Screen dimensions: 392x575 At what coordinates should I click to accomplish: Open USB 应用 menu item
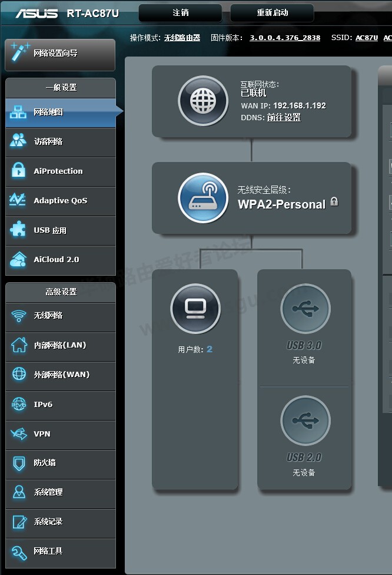[x=61, y=231]
